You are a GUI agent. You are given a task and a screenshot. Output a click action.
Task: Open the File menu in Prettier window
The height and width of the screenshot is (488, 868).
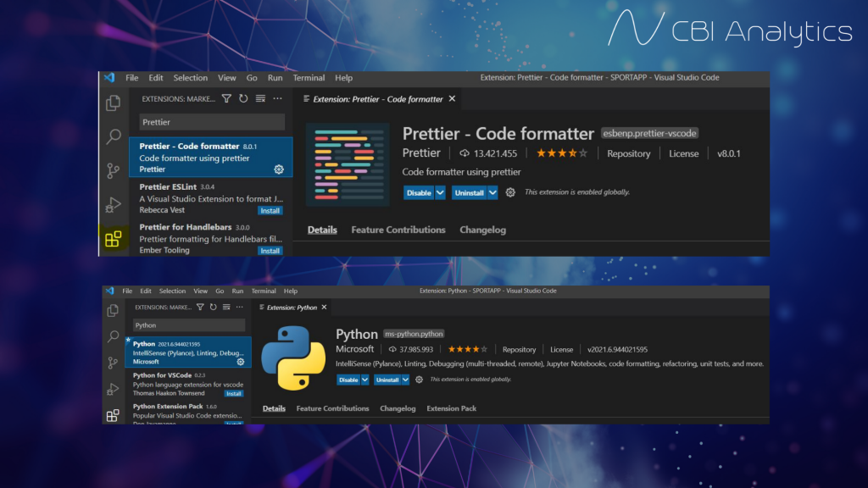[x=131, y=78]
